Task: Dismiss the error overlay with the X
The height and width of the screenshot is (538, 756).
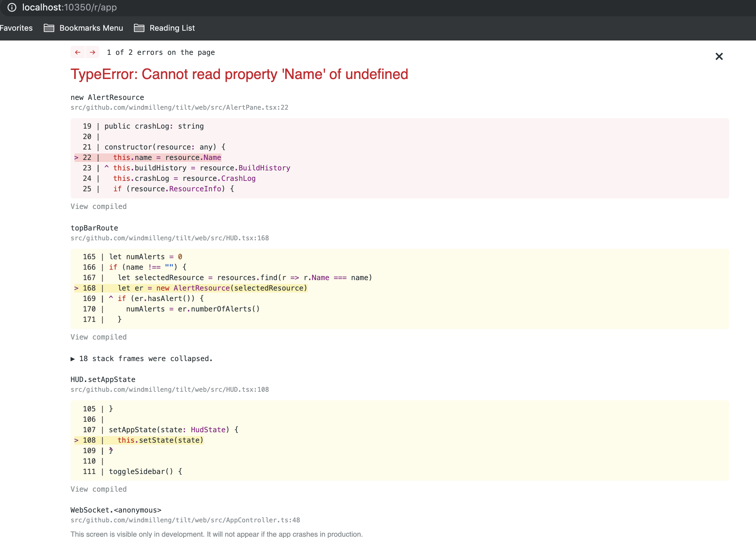Action: [719, 56]
